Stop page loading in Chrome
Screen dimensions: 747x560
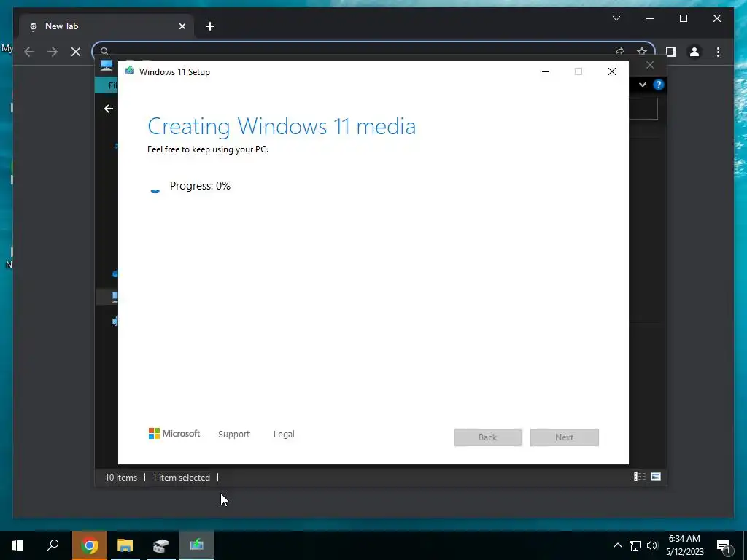click(x=76, y=52)
